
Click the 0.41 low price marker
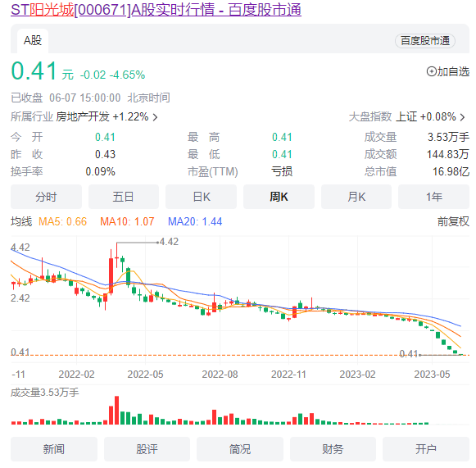point(409,354)
